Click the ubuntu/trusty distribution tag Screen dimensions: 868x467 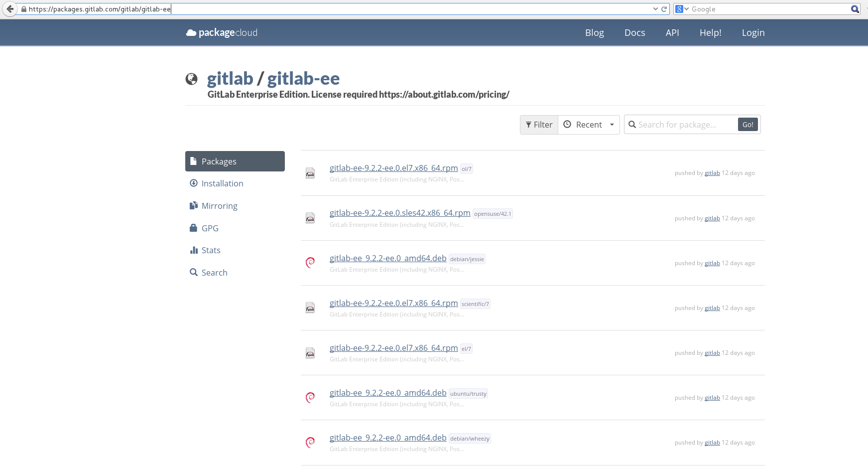(x=468, y=394)
